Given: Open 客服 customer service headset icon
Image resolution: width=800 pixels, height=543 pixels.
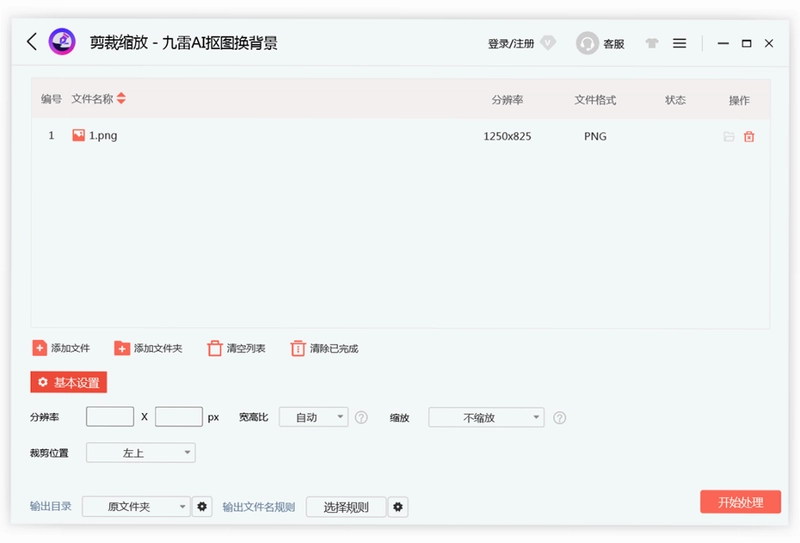Looking at the screenshot, I should pos(587,43).
